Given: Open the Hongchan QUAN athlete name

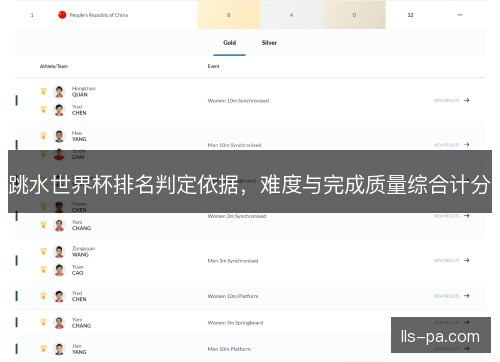Looking at the screenshot, I should [84, 91].
